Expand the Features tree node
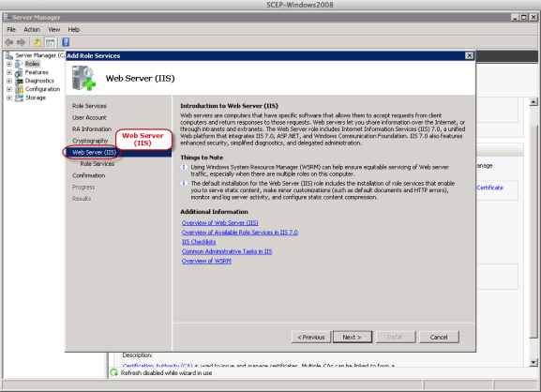541x392 pixels. (9, 72)
